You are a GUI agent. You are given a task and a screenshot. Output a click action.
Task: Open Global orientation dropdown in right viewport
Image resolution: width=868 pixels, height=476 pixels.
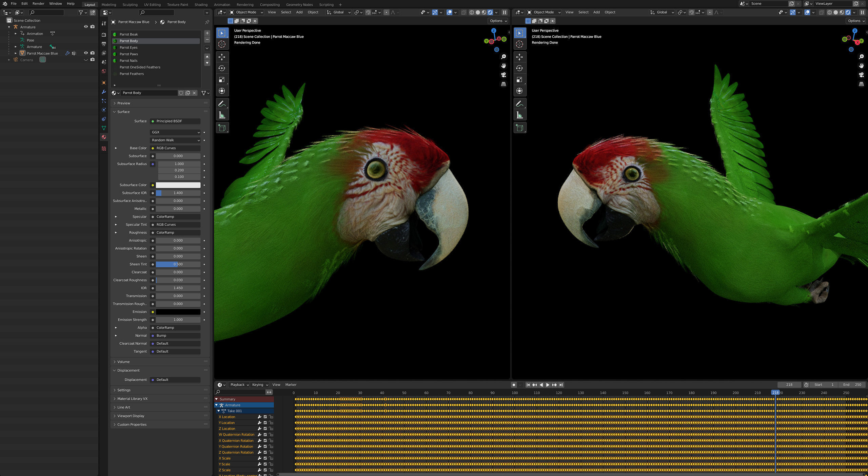(x=662, y=12)
